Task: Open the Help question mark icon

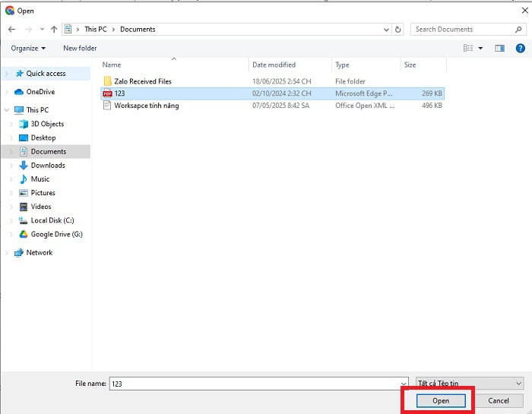Action: [521, 48]
